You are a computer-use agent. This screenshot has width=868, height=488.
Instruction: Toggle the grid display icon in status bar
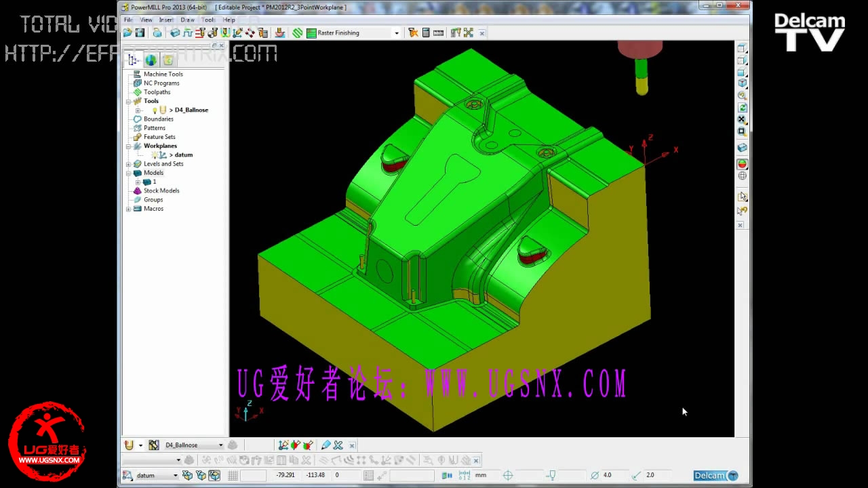coord(233,476)
